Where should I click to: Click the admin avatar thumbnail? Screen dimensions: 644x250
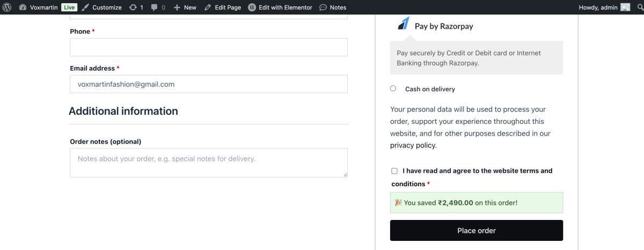(x=625, y=8)
